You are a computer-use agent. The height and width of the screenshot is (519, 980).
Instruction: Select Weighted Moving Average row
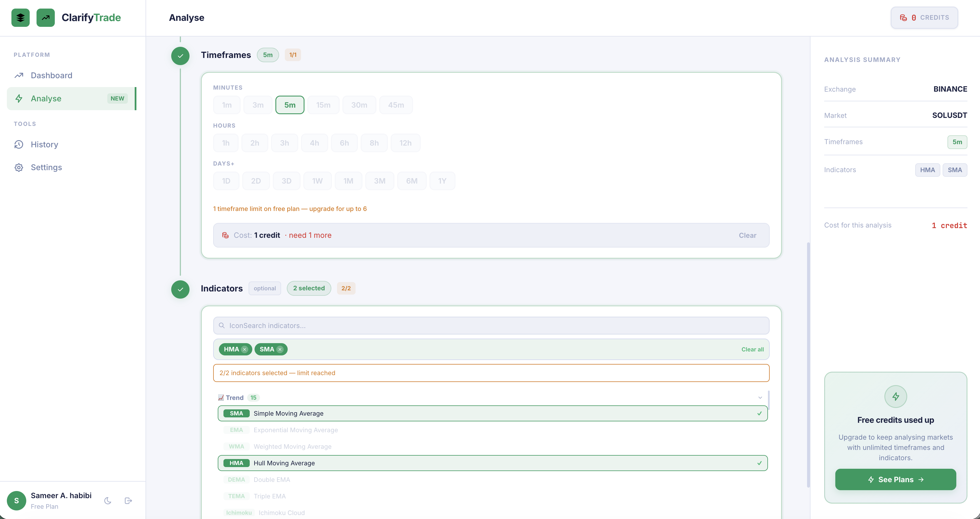tap(493, 447)
